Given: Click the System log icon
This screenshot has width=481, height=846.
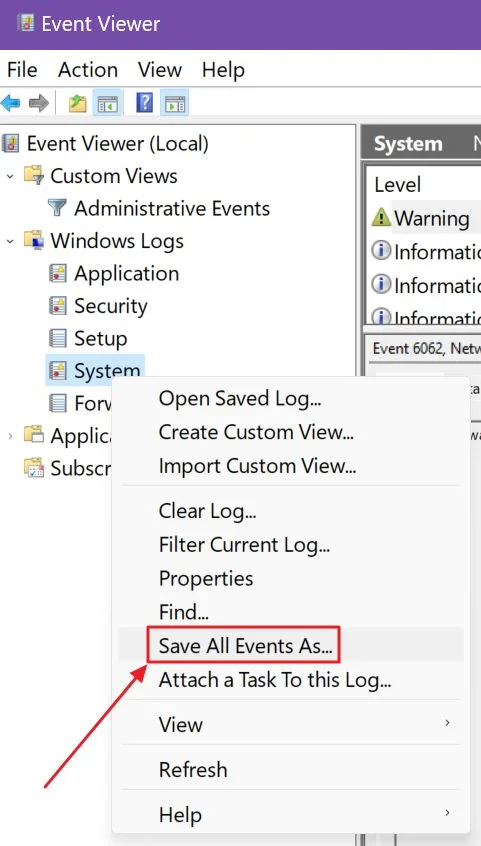Looking at the screenshot, I should pyautogui.click(x=57, y=371).
